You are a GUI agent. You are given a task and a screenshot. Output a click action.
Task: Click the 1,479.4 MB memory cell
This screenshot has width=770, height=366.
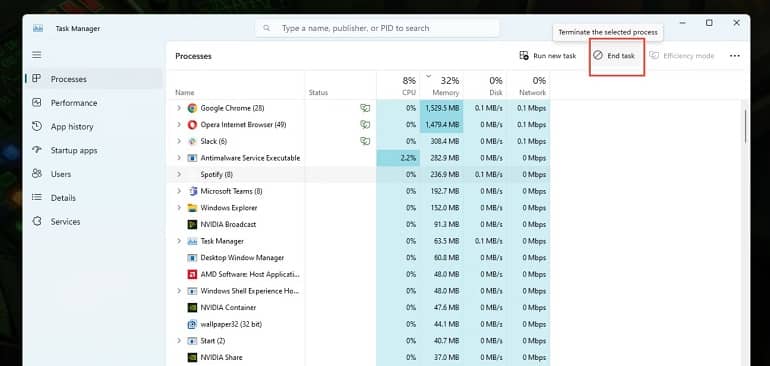pyautogui.click(x=441, y=125)
